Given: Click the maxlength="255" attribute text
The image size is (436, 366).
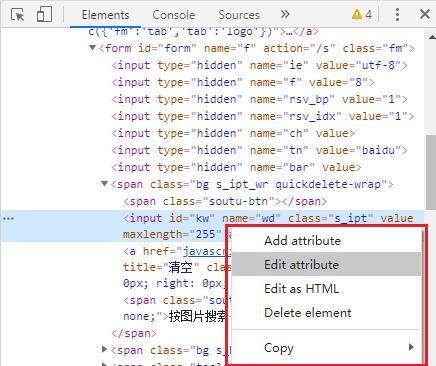Looking at the screenshot, I should point(172,234).
